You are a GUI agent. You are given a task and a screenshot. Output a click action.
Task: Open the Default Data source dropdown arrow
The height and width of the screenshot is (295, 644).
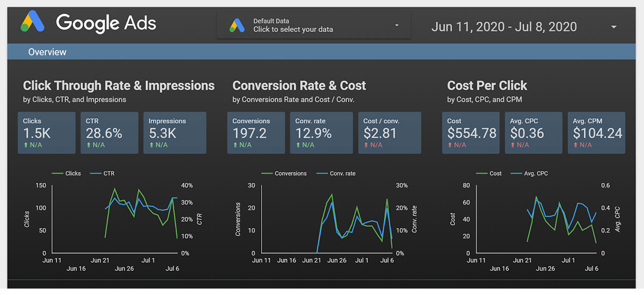click(397, 26)
